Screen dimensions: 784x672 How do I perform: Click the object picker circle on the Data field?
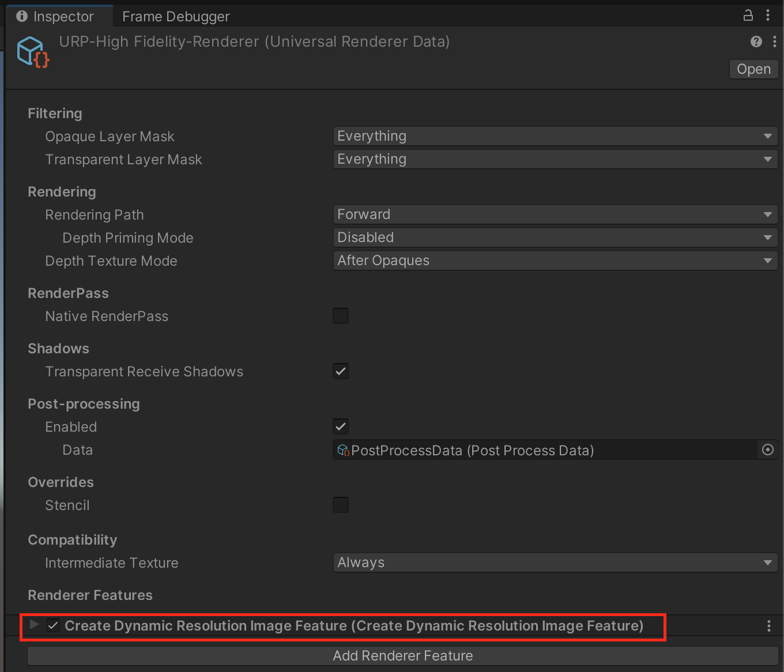click(767, 450)
